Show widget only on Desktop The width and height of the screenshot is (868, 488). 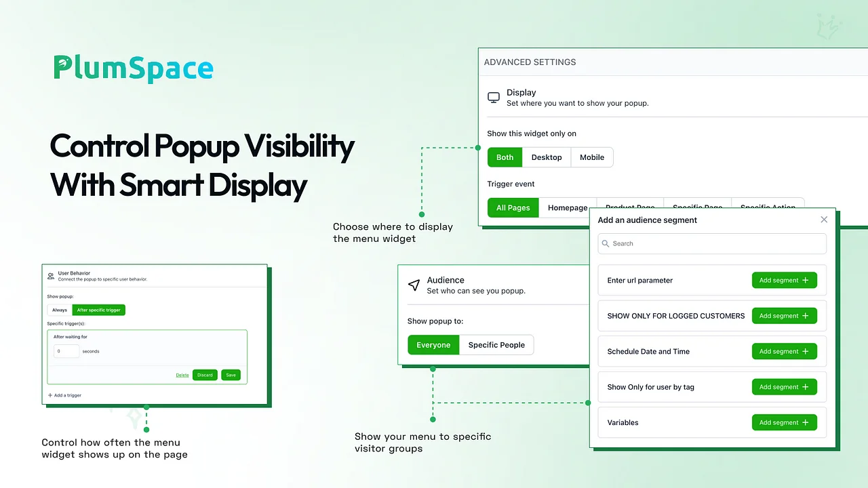coord(547,157)
